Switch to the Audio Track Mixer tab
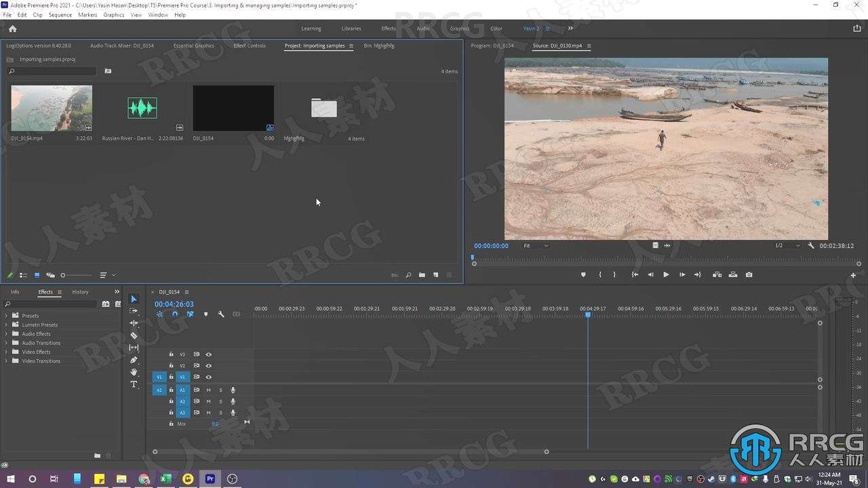 pyautogui.click(x=122, y=45)
